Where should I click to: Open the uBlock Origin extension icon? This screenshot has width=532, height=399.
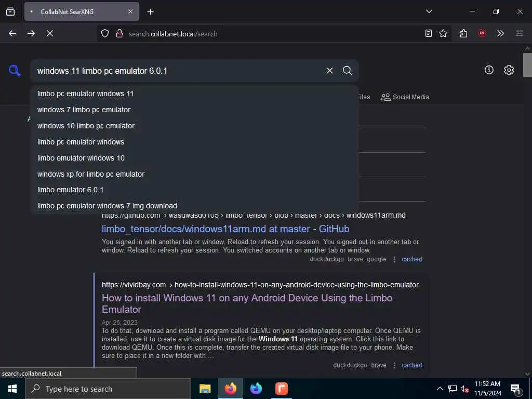(482, 33)
